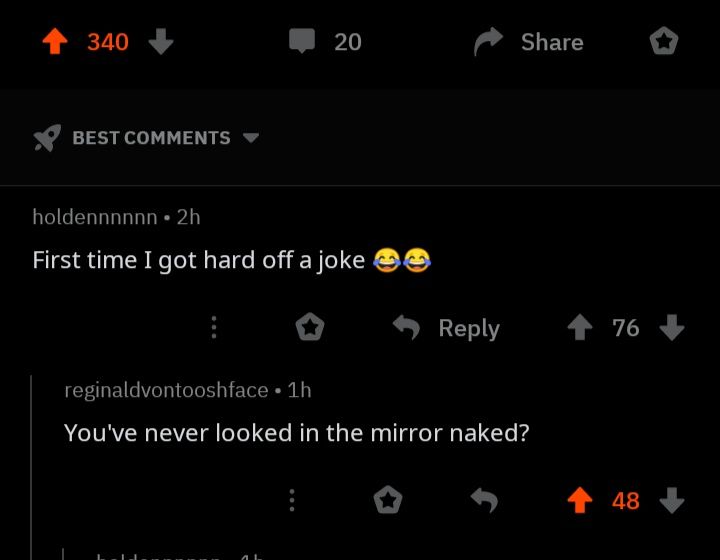The height and width of the screenshot is (560, 720).
Task: Open holdennnnnn's user profile
Action: (x=94, y=216)
